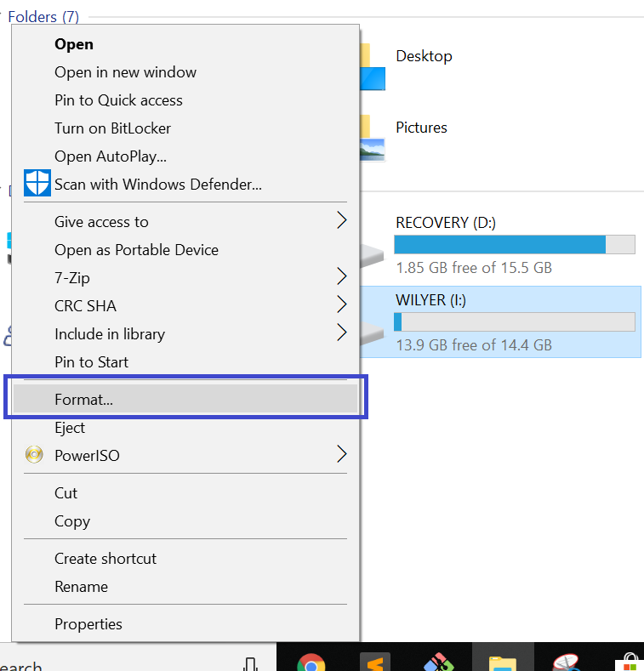Select the Desktop folder icon
The width and height of the screenshot is (644, 671).
372,66
